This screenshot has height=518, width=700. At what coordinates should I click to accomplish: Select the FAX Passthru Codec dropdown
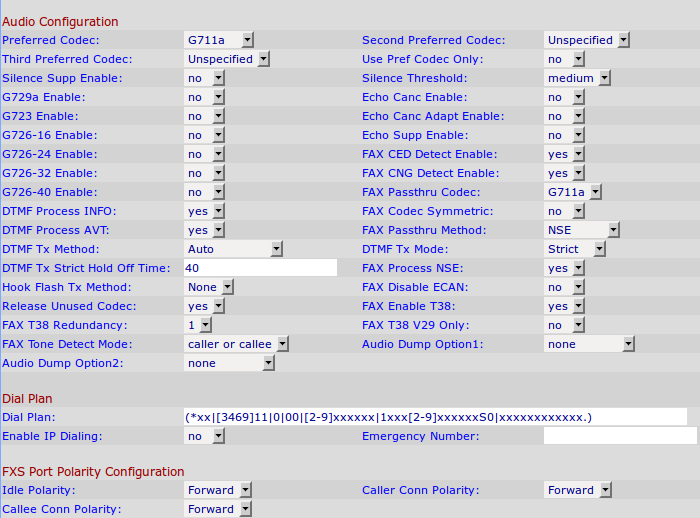coord(573,192)
